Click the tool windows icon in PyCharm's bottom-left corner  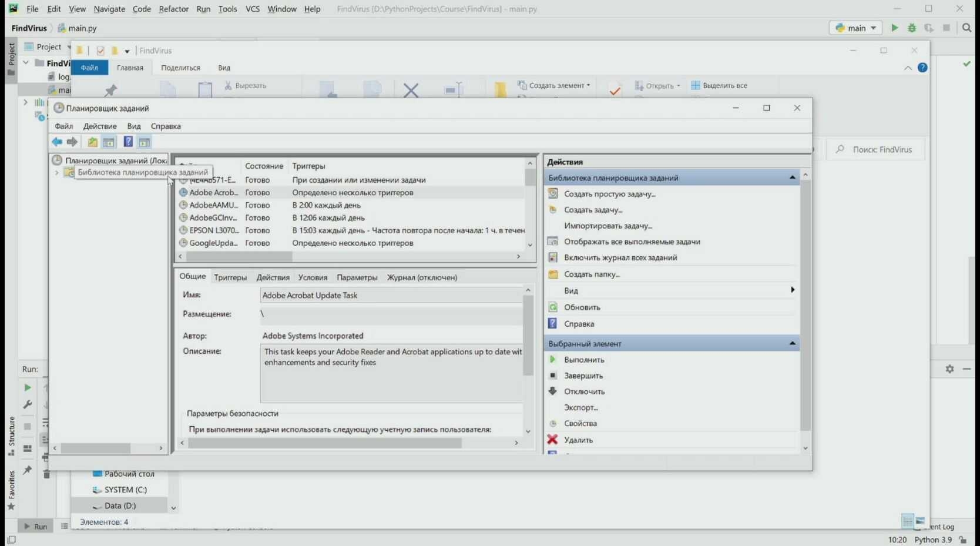[x=11, y=540]
